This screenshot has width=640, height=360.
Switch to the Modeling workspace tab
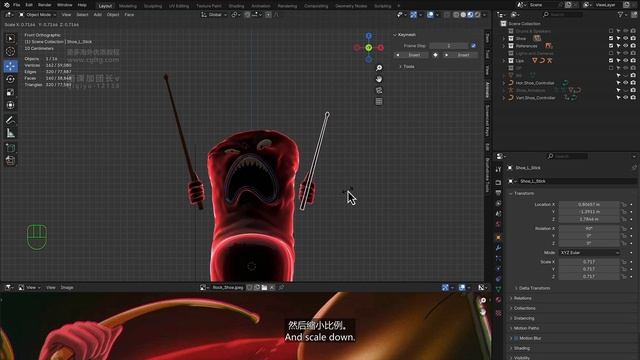point(128,6)
